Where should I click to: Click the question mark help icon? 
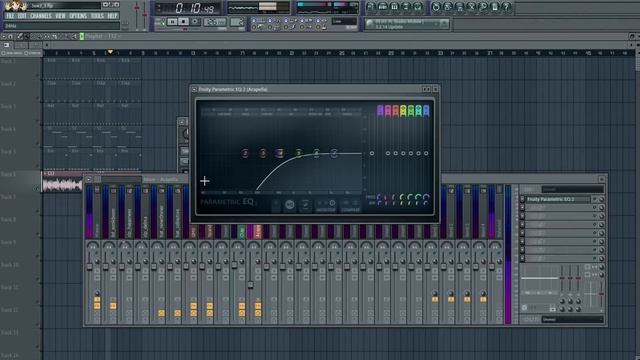tap(507, 7)
